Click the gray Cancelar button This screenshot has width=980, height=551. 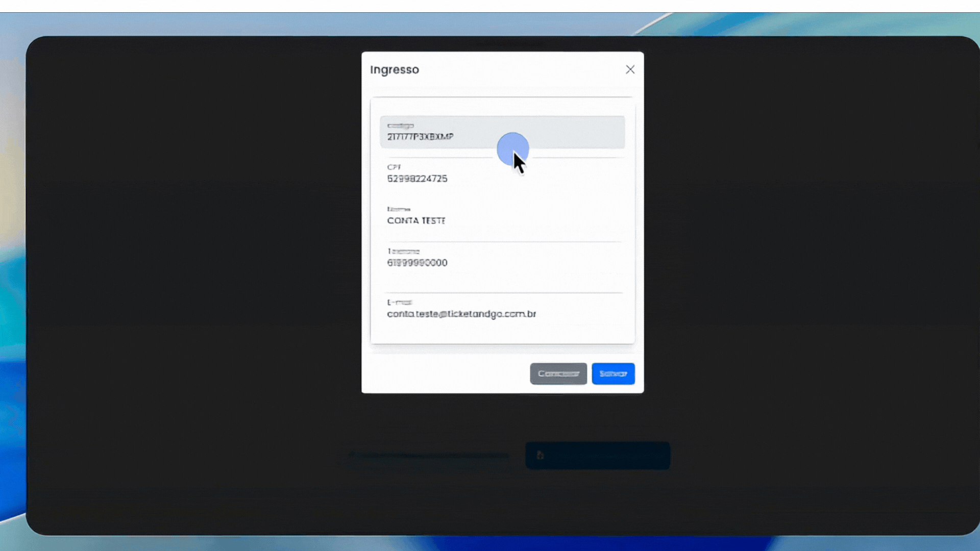(558, 373)
